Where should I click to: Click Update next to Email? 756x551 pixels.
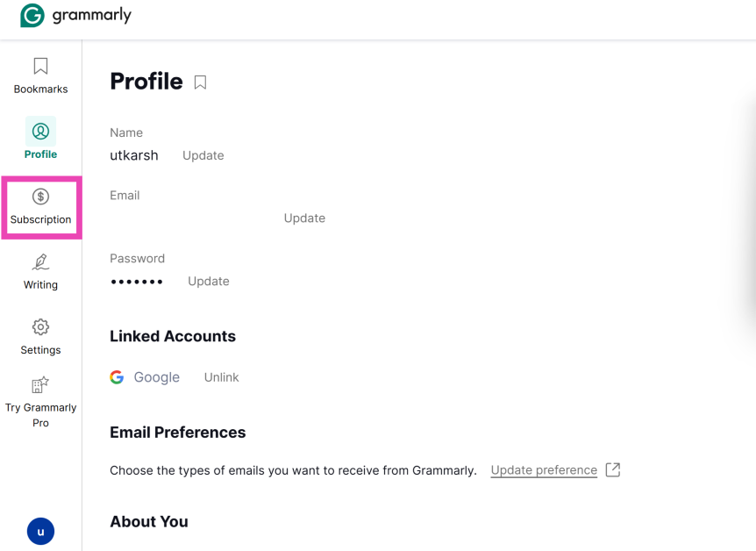[x=304, y=218]
